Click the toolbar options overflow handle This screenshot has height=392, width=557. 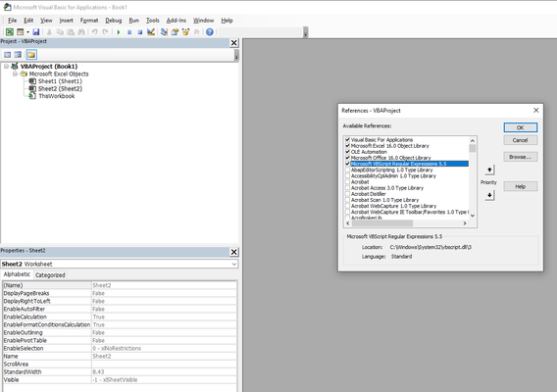[x=306, y=32]
